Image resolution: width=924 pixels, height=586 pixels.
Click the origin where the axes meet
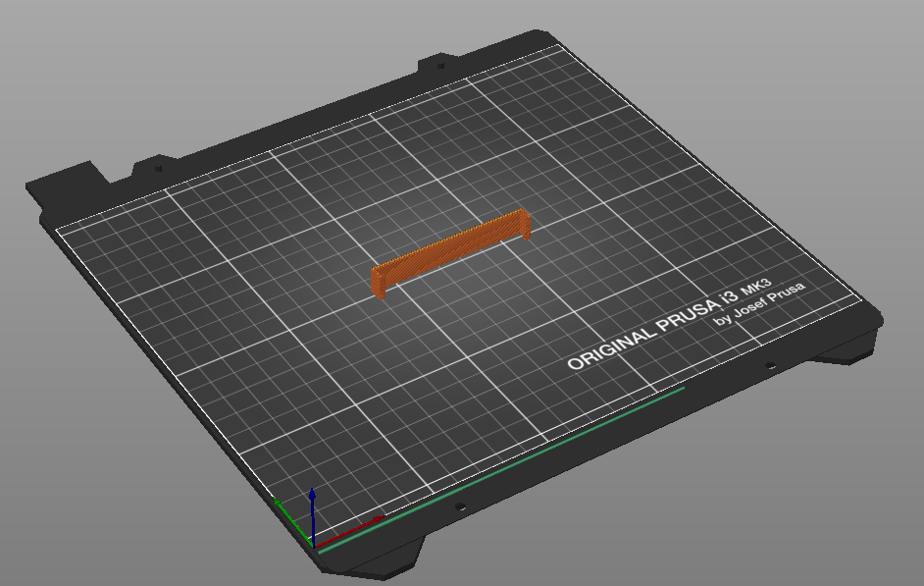tap(312, 541)
